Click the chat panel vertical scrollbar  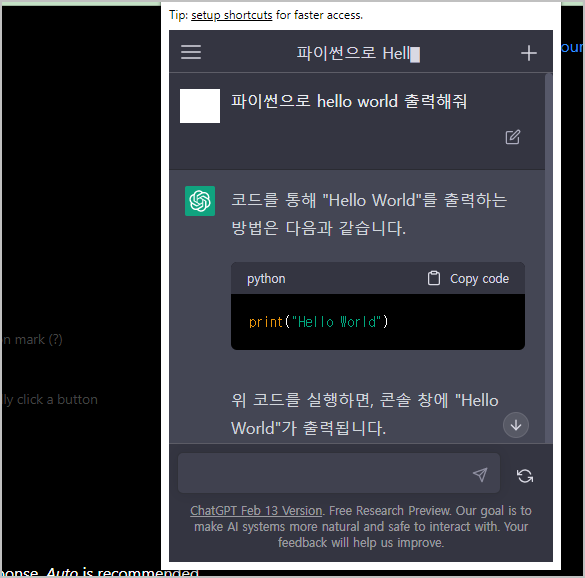pos(548,257)
